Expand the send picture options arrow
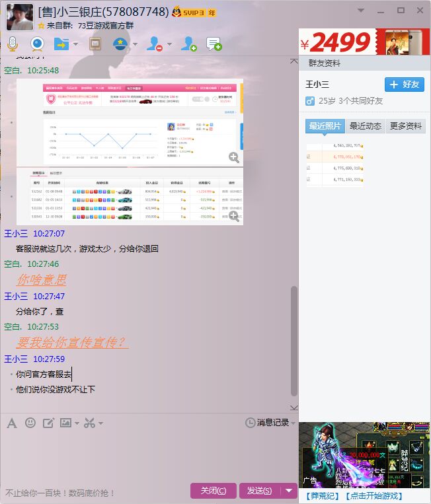431x504 pixels. pos(77,423)
